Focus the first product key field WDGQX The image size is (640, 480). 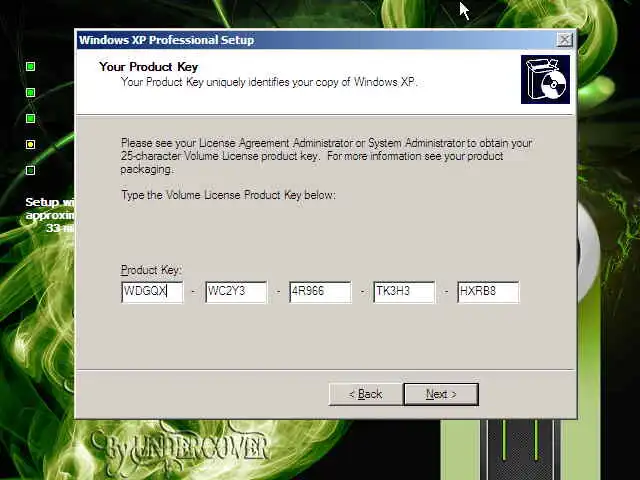pyautogui.click(x=152, y=292)
